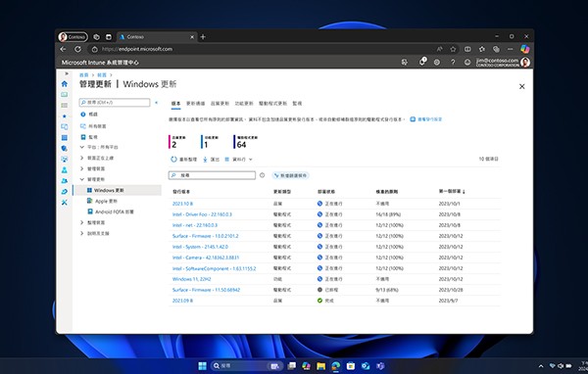Viewport: 588px width, 374px height.
Task: Switch to the last tab, 監視
Action: tap(297, 104)
